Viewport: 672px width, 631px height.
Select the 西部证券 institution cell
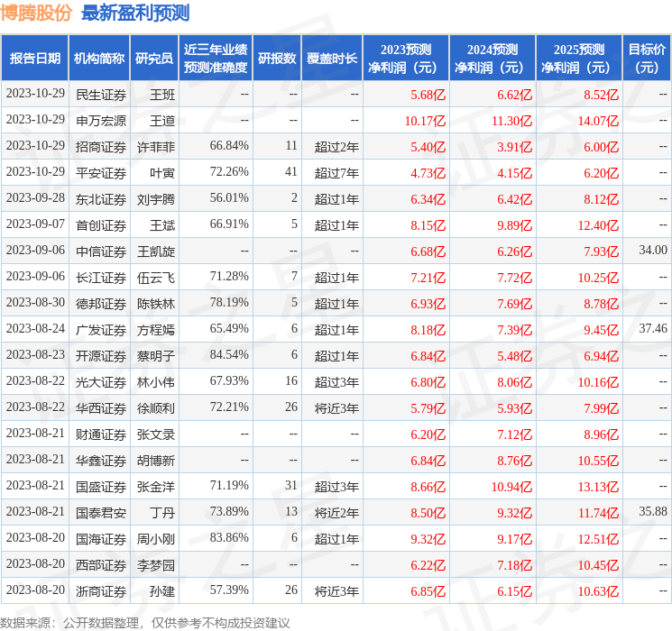[101, 565]
